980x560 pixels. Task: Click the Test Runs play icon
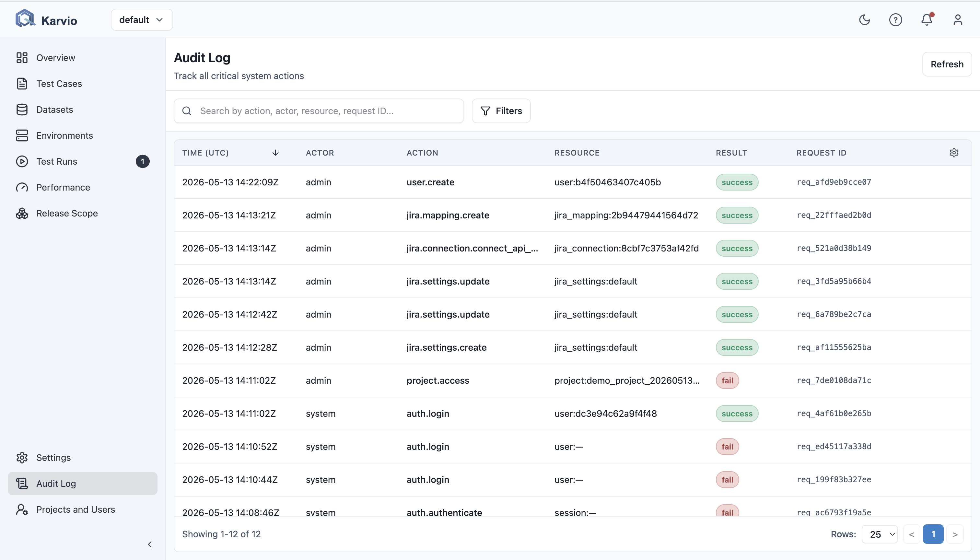point(22,161)
